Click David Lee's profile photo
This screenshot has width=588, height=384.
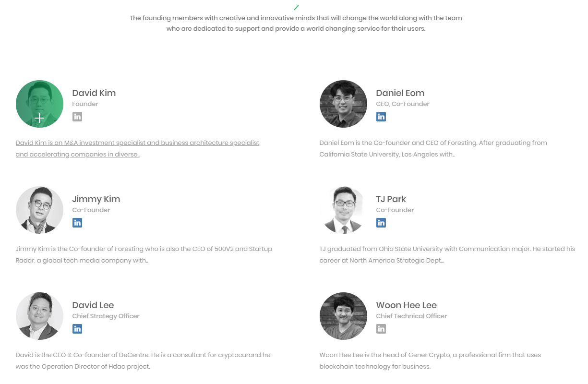pos(39,316)
